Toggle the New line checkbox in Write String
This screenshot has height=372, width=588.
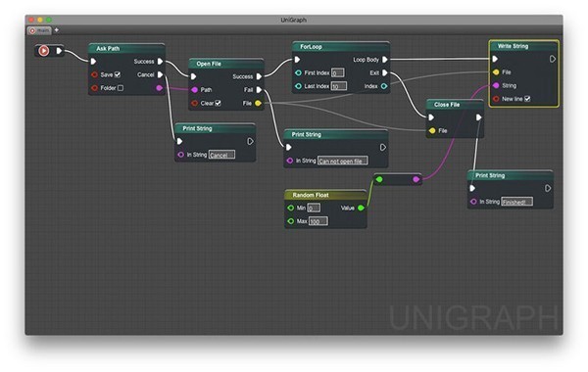527,99
